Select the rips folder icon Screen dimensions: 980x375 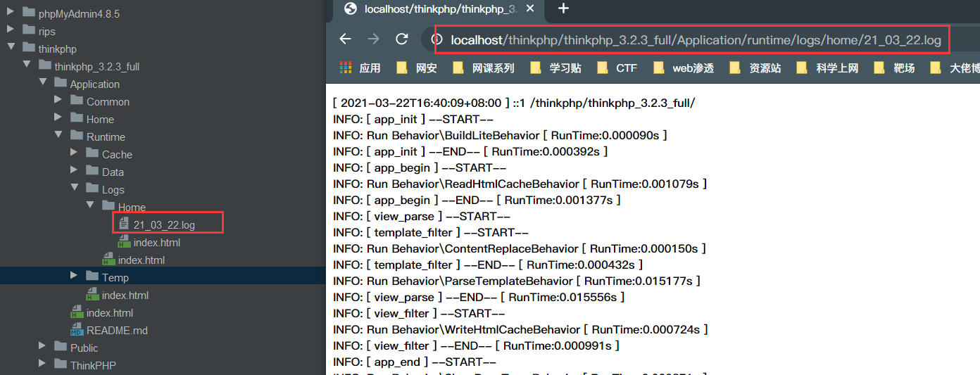click(x=28, y=30)
